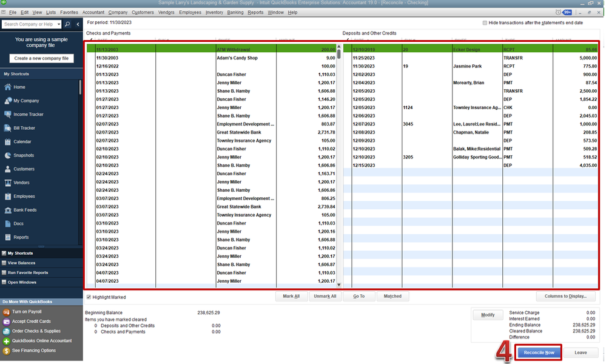This screenshot has height=364, width=606.
Task: Click the Matched button
Action: click(392, 297)
